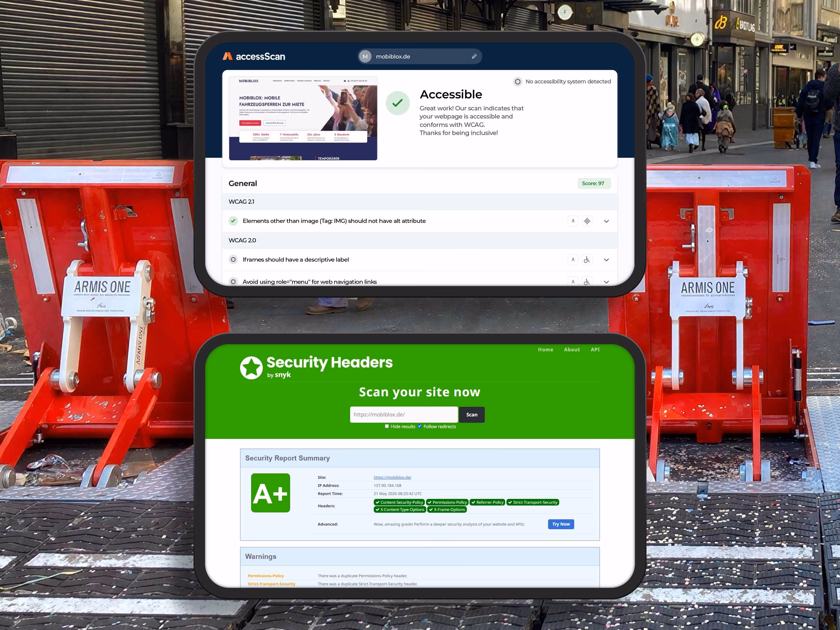Viewport: 840px width, 630px height.
Task: Expand the alt attribute rule row
Action: pyautogui.click(x=607, y=221)
